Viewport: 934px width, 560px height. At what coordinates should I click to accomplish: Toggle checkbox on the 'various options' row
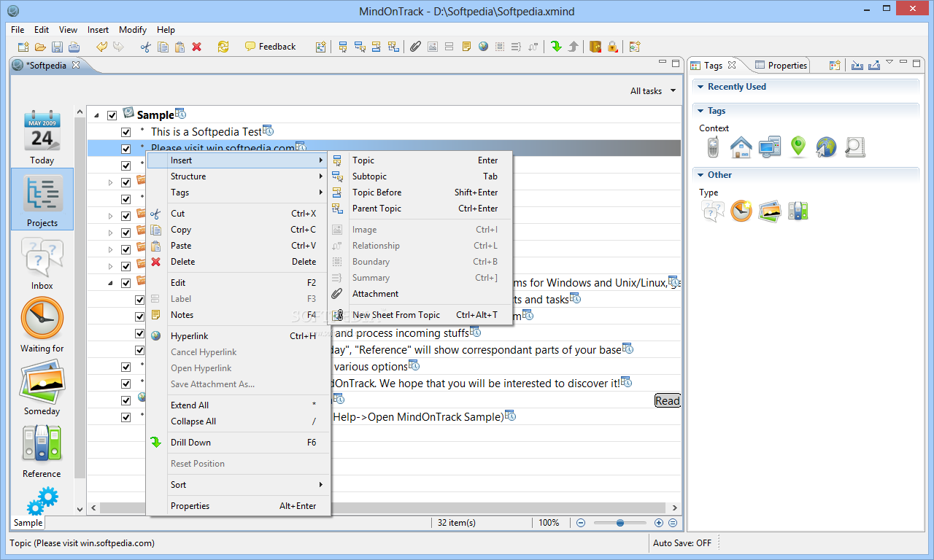(126, 367)
